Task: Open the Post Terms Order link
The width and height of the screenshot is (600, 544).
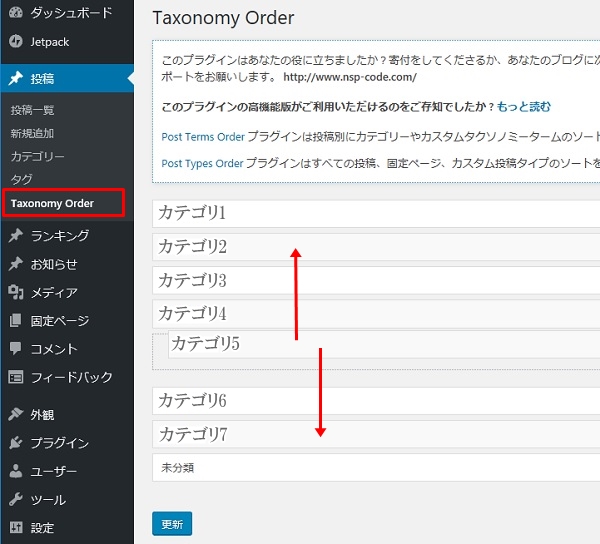Action: (x=203, y=137)
